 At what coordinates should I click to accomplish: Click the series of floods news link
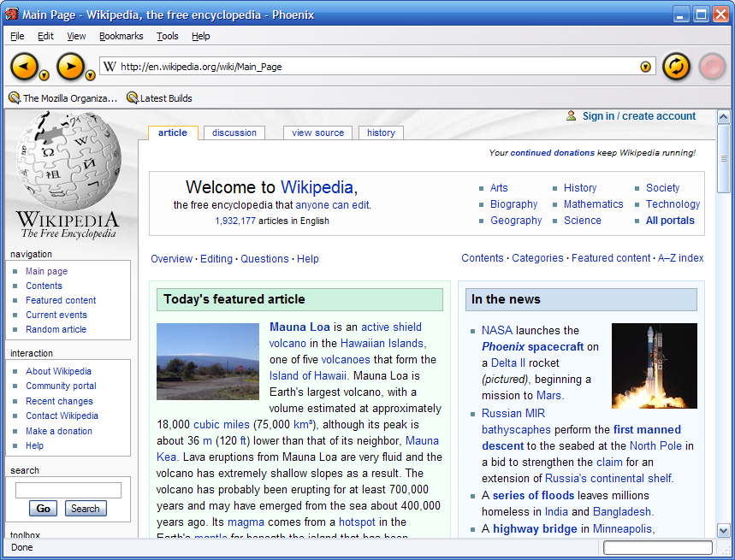tap(533, 495)
